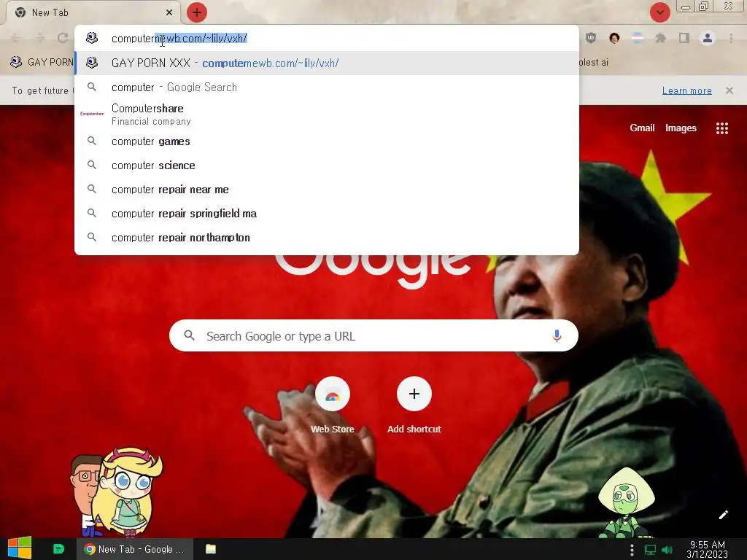Click the network monitor tray icon
This screenshot has width=747, height=560.
(650, 550)
